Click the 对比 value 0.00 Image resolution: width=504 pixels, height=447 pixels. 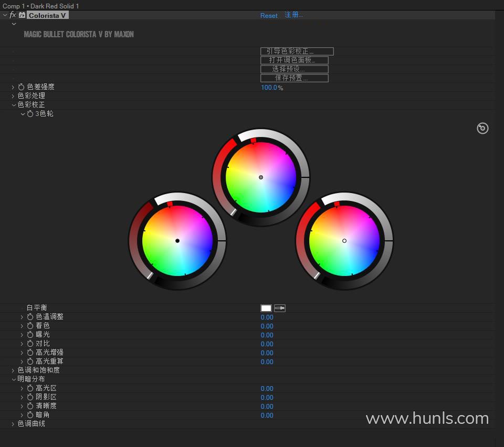coord(267,344)
